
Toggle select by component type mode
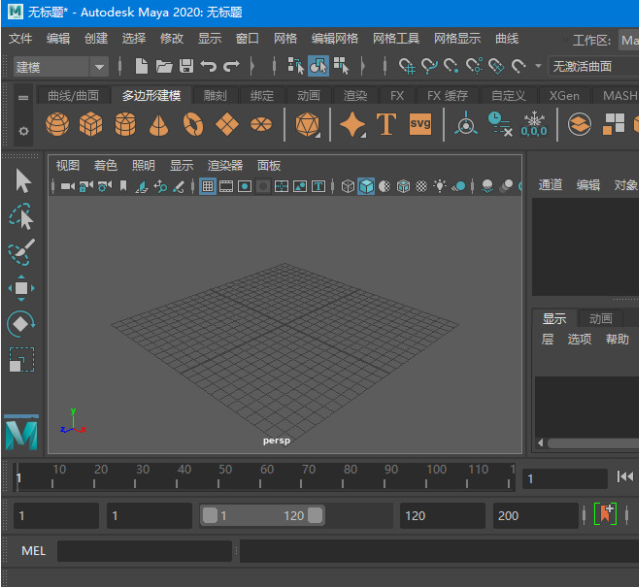tap(341, 66)
